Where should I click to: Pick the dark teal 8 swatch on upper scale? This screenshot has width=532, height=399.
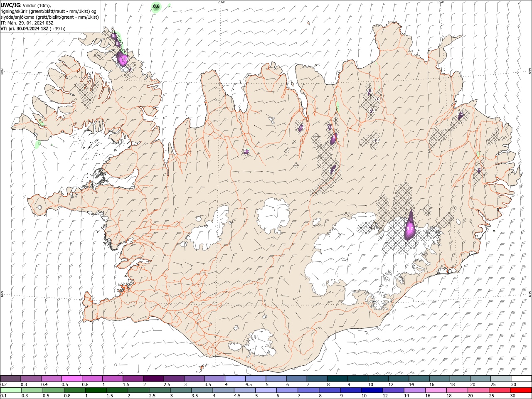tap(337, 379)
